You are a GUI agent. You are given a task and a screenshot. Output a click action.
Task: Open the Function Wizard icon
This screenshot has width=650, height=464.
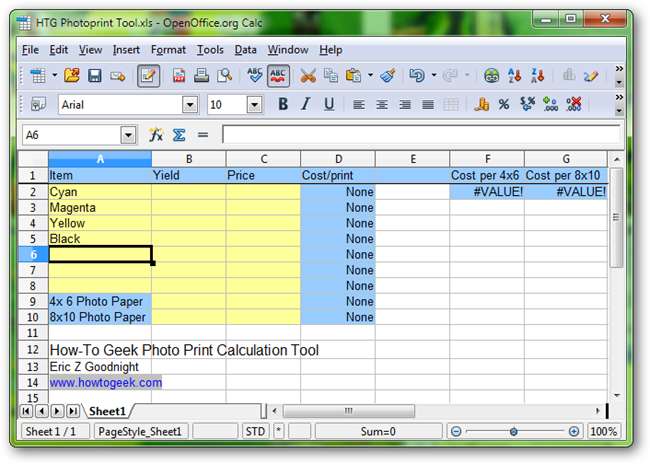pyautogui.click(x=155, y=135)
